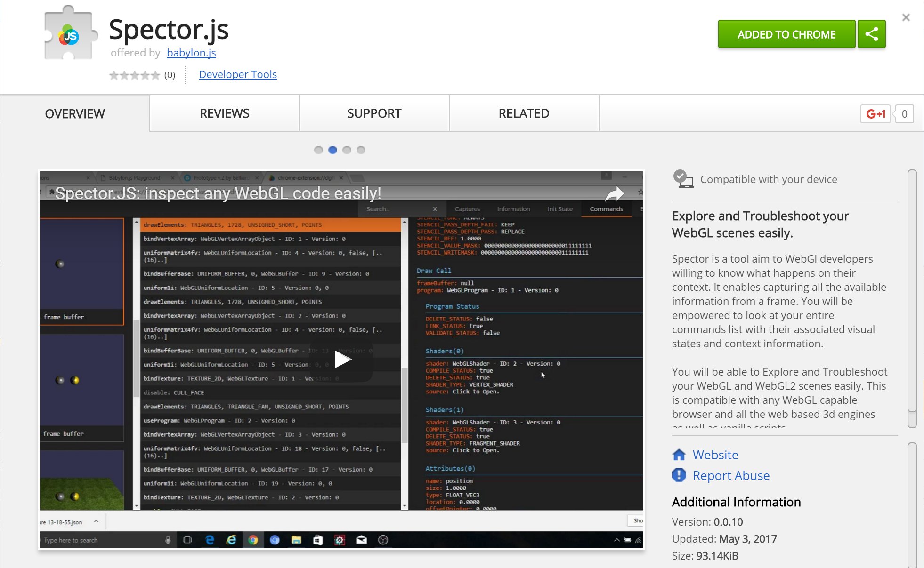Open the Developer Tools category link
Viewport: 924px width, 568px height.
pos(238,74)
